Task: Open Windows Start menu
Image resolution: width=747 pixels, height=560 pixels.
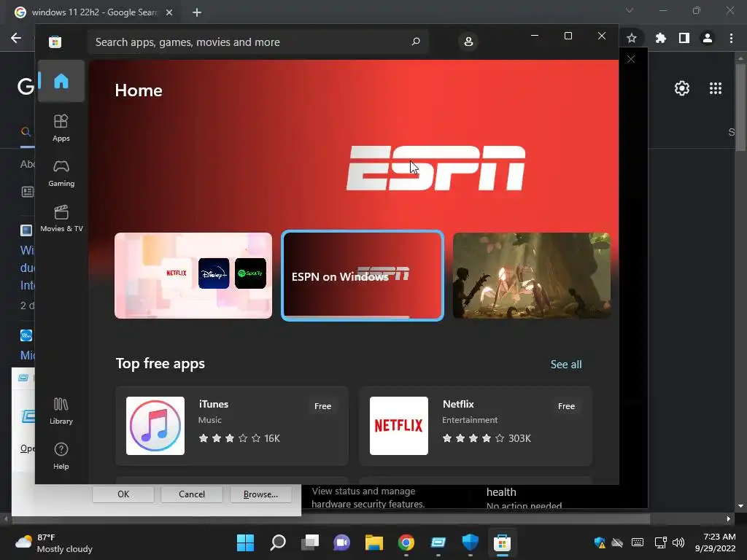Action: (245, 542)
